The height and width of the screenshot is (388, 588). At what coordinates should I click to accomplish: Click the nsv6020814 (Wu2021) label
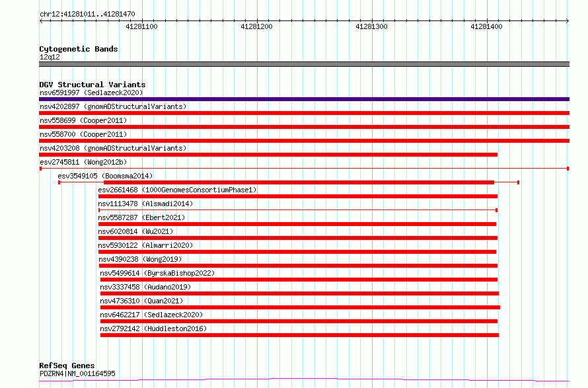135,231
